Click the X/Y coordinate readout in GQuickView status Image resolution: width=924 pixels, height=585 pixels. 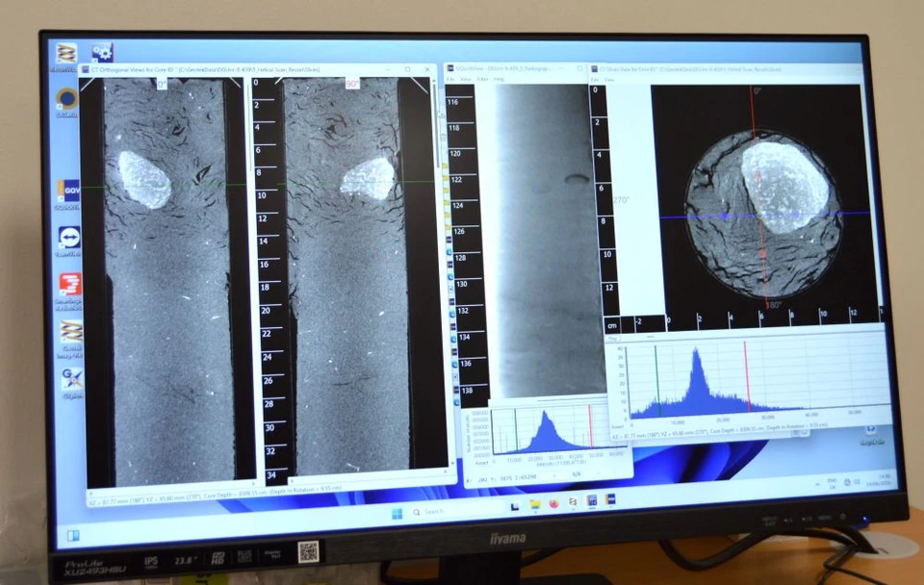click(500, 478)
